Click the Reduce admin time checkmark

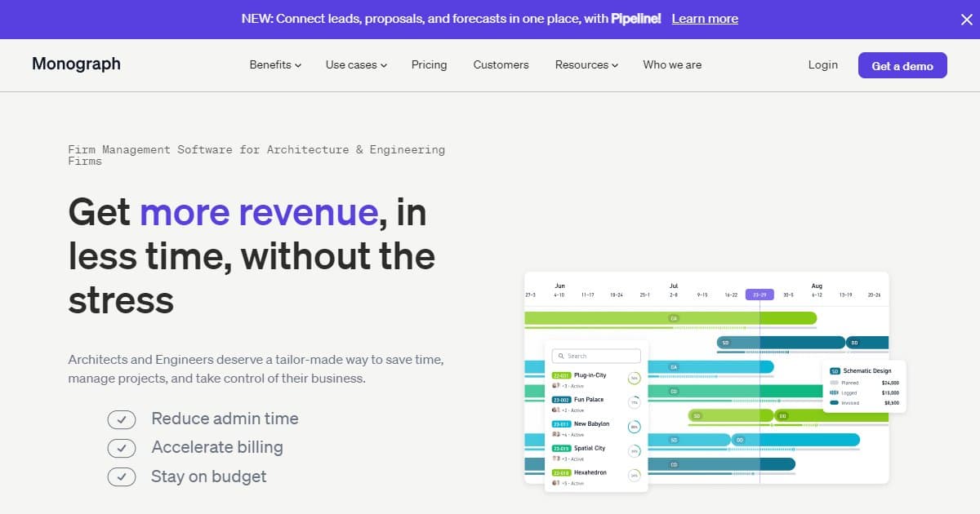[x=122, y=419]
